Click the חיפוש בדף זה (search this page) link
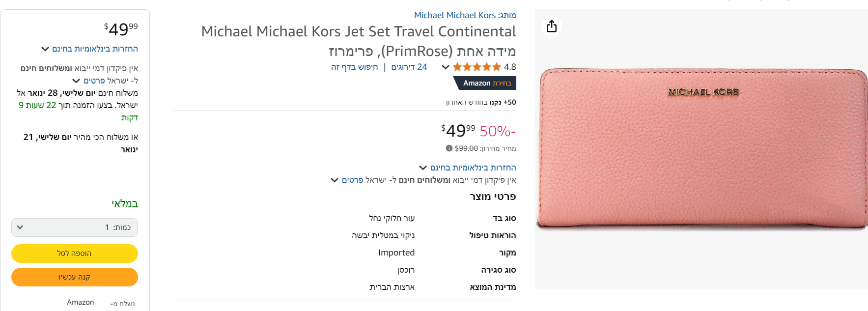The width and height of the screenshot is (868, 311). click(x=354, y=67)
